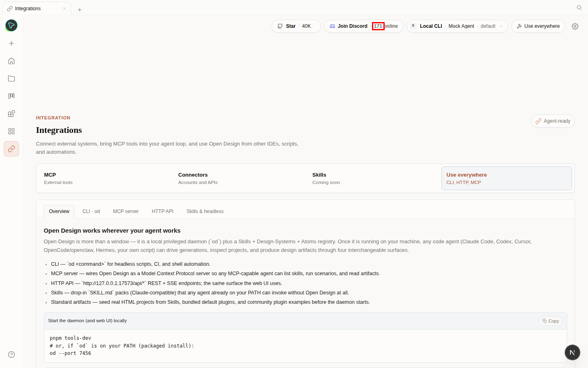Close the Integrations tab
This screenshot has height=368, width=588.
coord(65,9)
